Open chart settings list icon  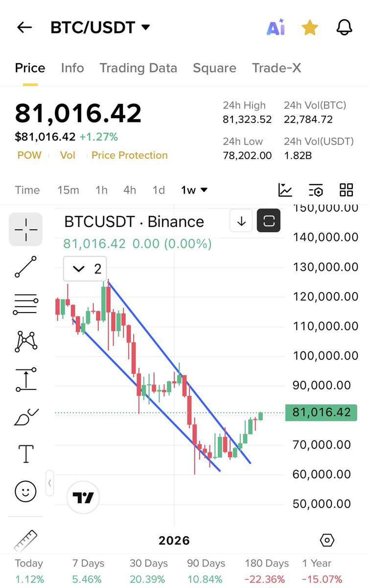[x=316, y=190]
